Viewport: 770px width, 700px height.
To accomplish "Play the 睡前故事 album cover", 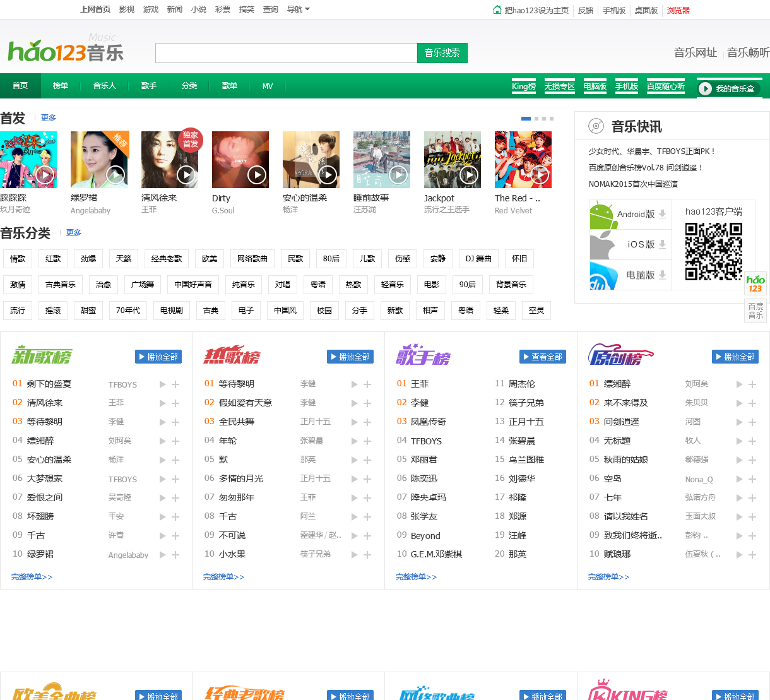I will (x=398, y=174).
